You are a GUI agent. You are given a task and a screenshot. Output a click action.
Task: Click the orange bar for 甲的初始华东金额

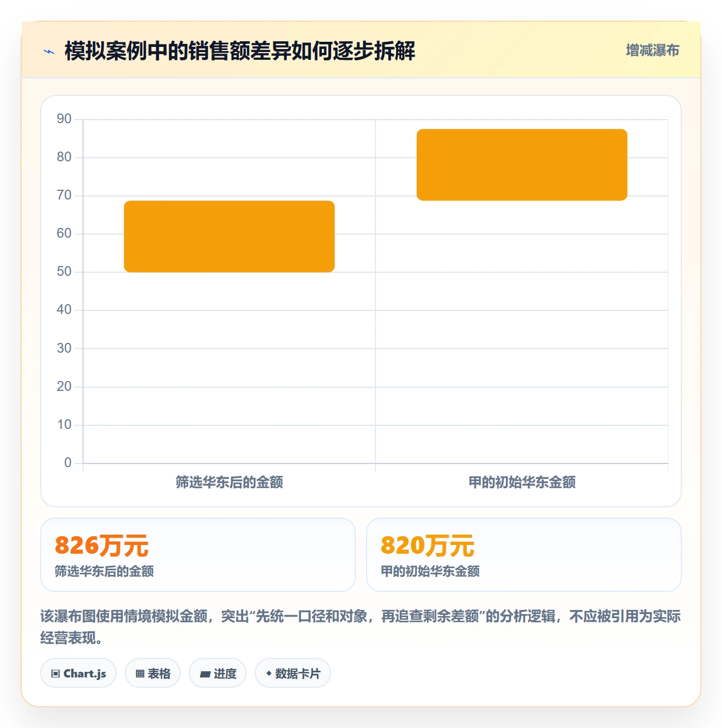click(522, 164)
